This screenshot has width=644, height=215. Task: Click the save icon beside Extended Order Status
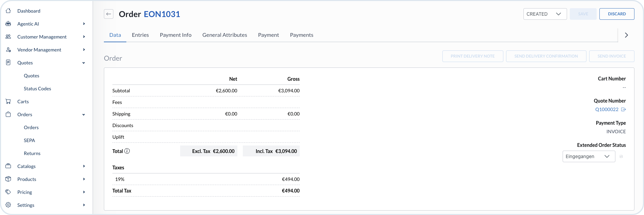[x=621, y=156]
